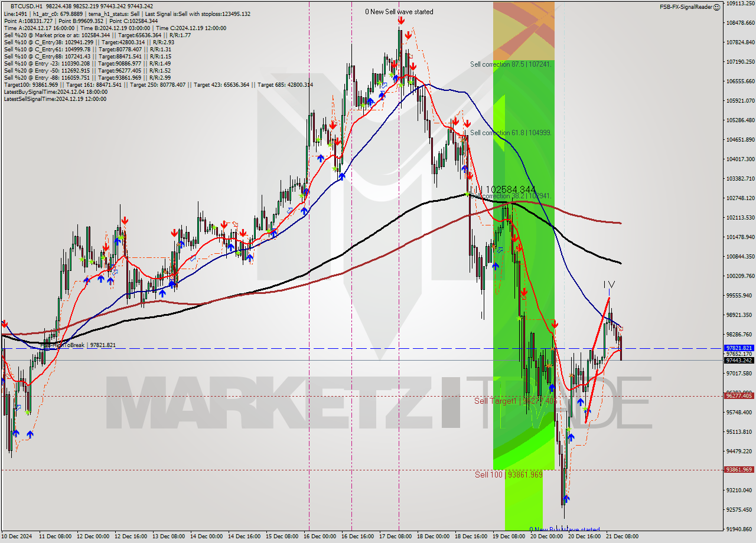Click the 97652.170 value on price axis

tap(739, 354)
